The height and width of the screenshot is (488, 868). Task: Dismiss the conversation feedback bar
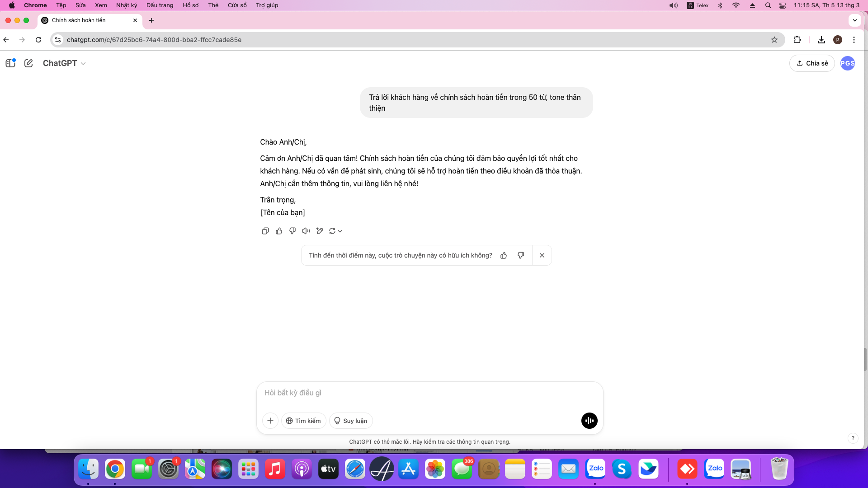click(x=542, y=255)
